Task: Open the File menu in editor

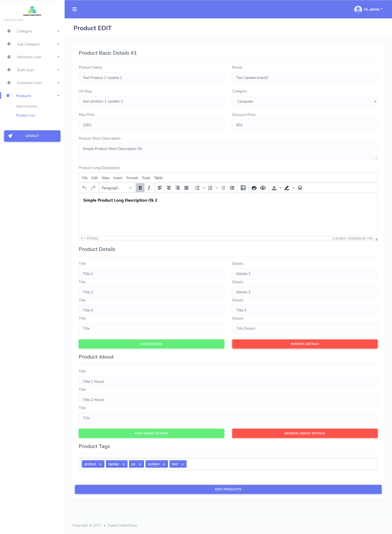Action: pyautogui.click(x=85, y=178)
